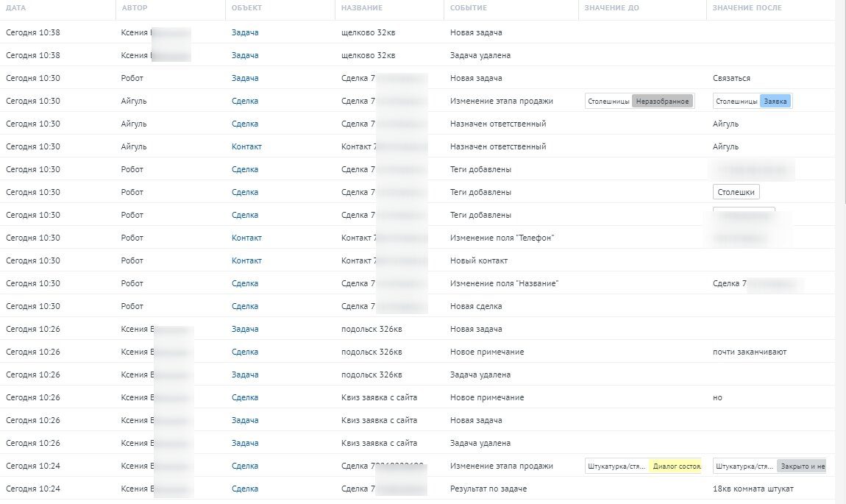Open Задача link for щелково 32кв Новая задача
This screenshot has height=504, width=846.
coord(245,32)
